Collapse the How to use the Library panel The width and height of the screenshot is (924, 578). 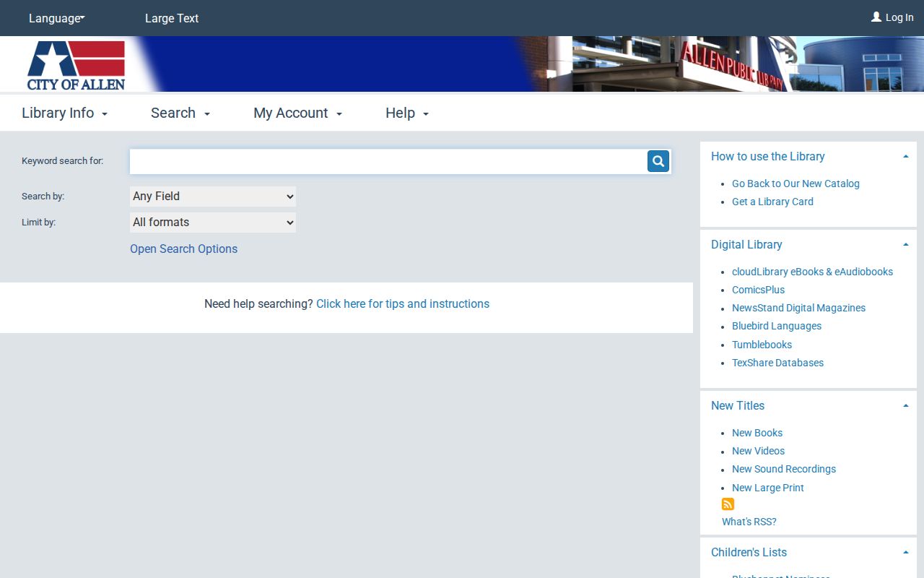click(x=905, y=157)
